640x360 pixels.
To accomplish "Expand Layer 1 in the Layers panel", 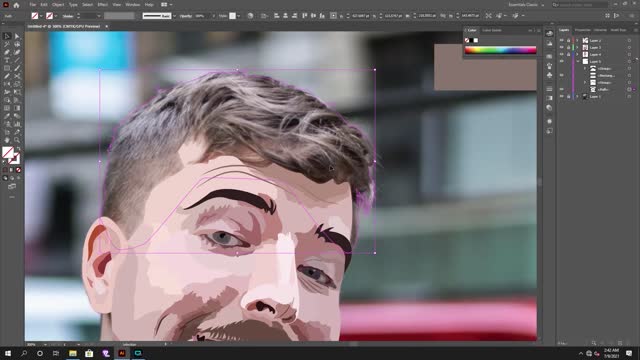I will click(x=578, y=96).
